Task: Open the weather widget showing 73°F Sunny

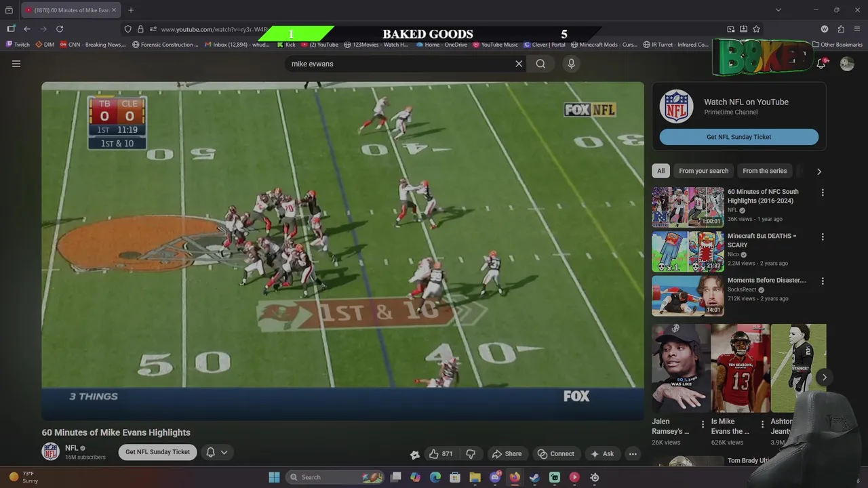Action: 24,477
